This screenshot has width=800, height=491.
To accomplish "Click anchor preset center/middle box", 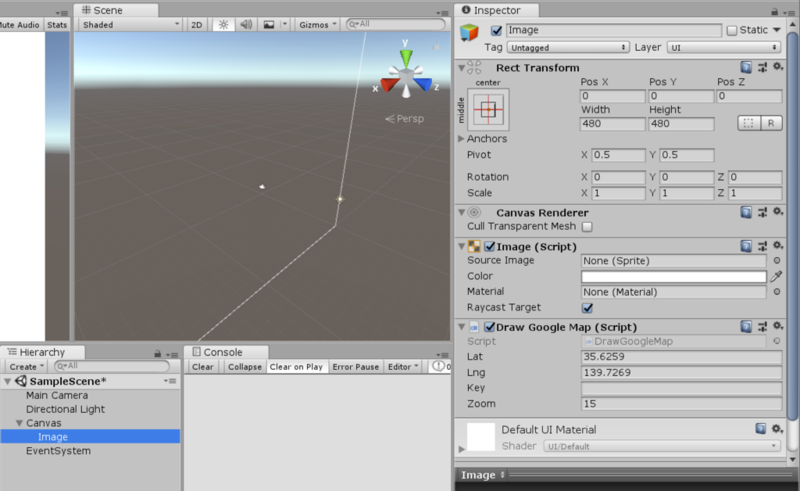I will coord(488,109).
